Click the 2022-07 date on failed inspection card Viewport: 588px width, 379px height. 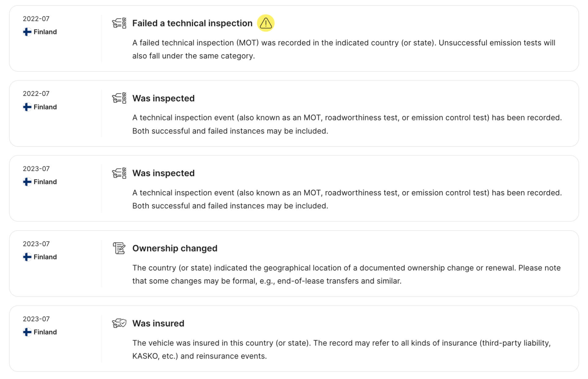[x=36, y=19]
